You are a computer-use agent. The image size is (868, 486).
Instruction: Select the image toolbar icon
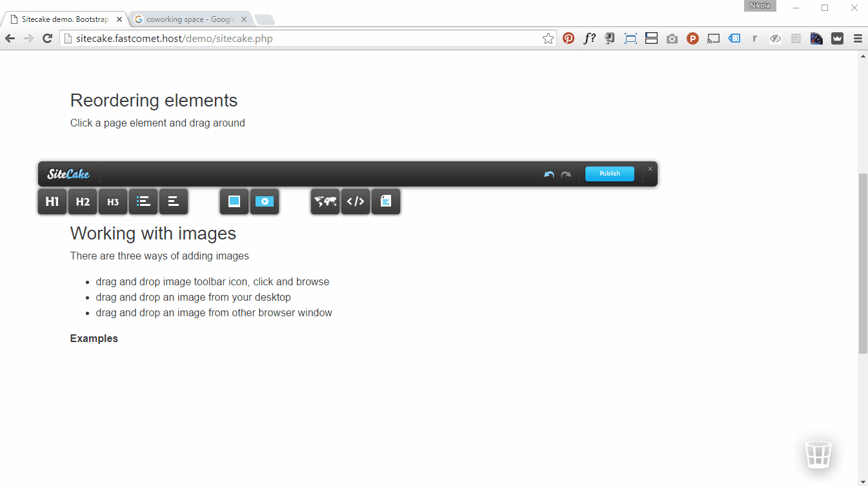click(x=234, y=201)
